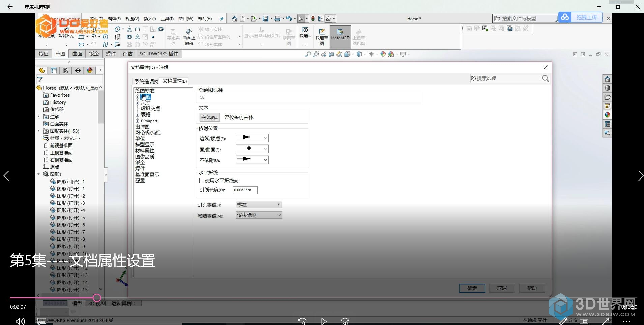This screenshot has width=644, height=325.
Task: Open the 插入(I) menu
Action: point(150,19)
